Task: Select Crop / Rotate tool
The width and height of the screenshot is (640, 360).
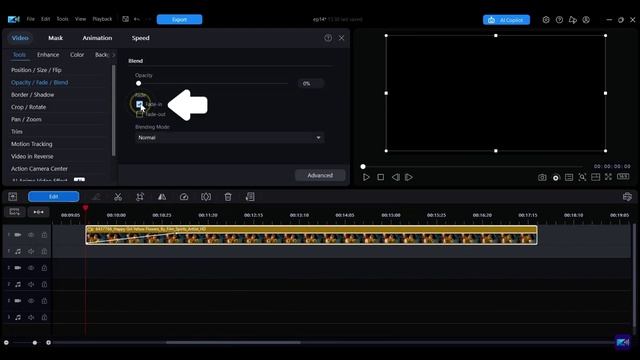Action: [29, 107]
